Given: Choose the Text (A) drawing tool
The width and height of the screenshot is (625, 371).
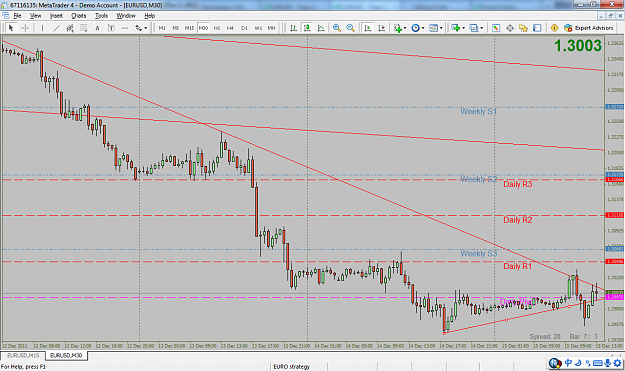Looking at the screenshot, I should tap(97, 28).
